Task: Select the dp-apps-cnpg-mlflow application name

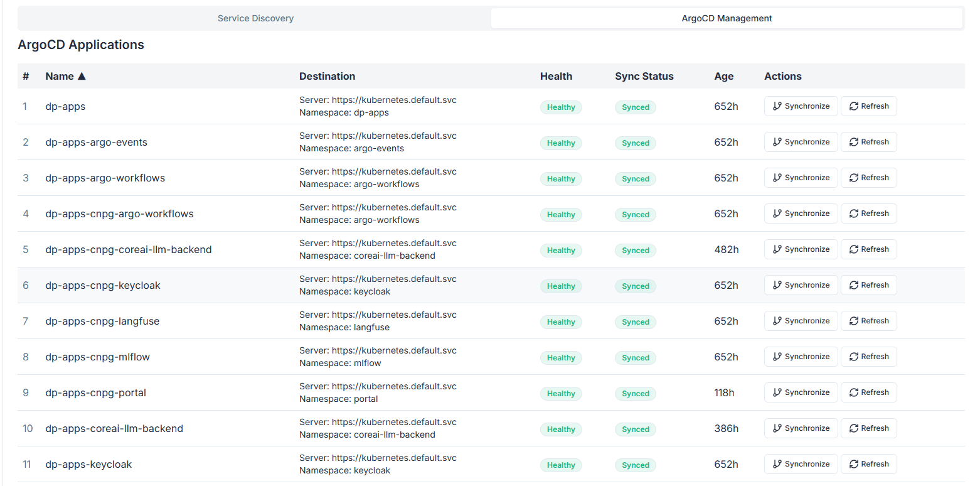Action: 97,357
